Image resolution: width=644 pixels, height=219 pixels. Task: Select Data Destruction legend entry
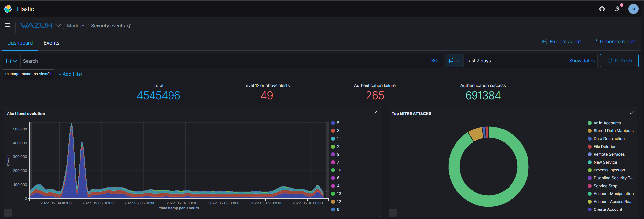click(x=606, y=139)
